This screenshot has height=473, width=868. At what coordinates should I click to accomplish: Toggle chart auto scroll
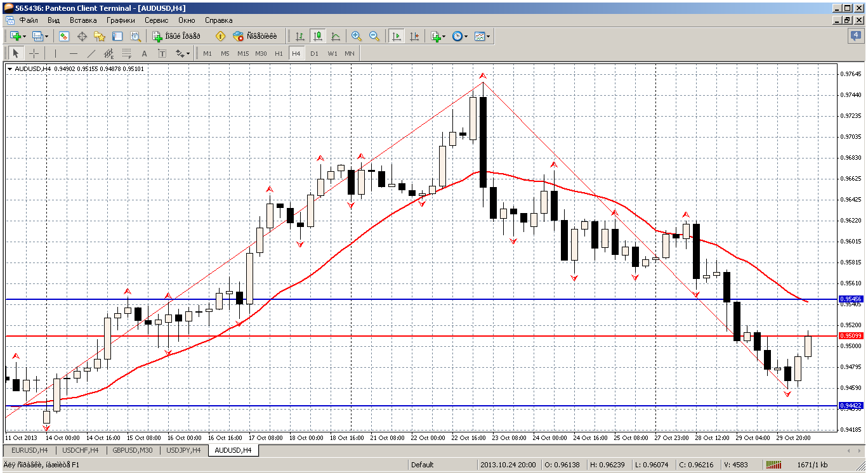tap(397, 36)
